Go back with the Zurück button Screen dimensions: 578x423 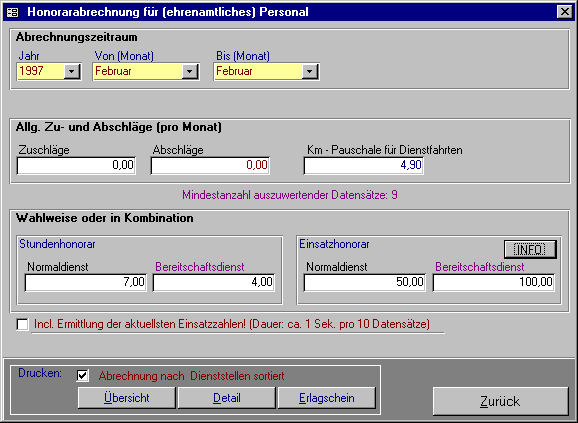pos(500,401)
